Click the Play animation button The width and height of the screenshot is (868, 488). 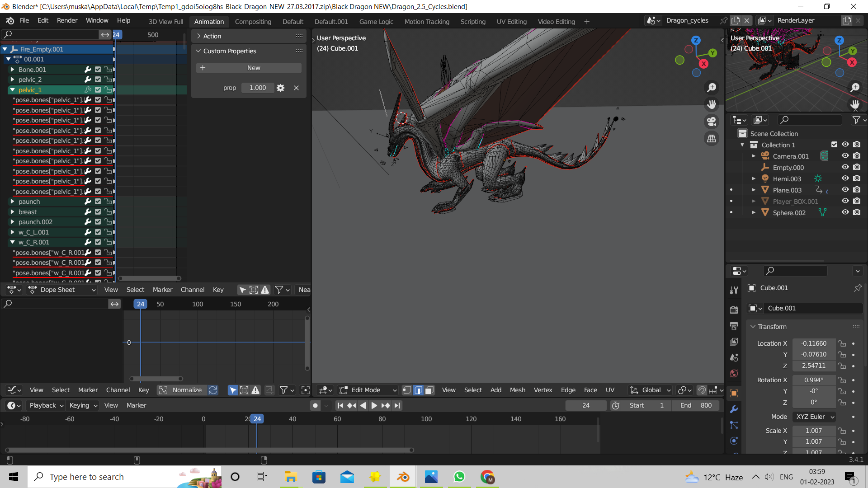click(x=374, y=406)
